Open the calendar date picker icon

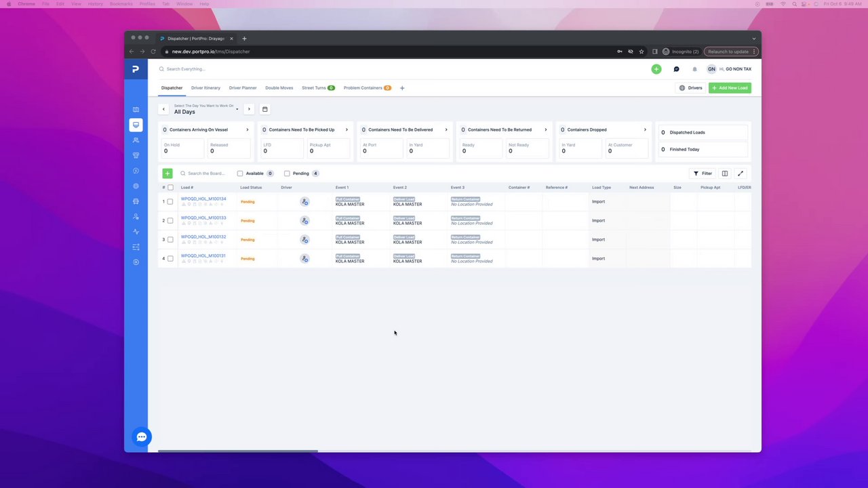[264, 109]
